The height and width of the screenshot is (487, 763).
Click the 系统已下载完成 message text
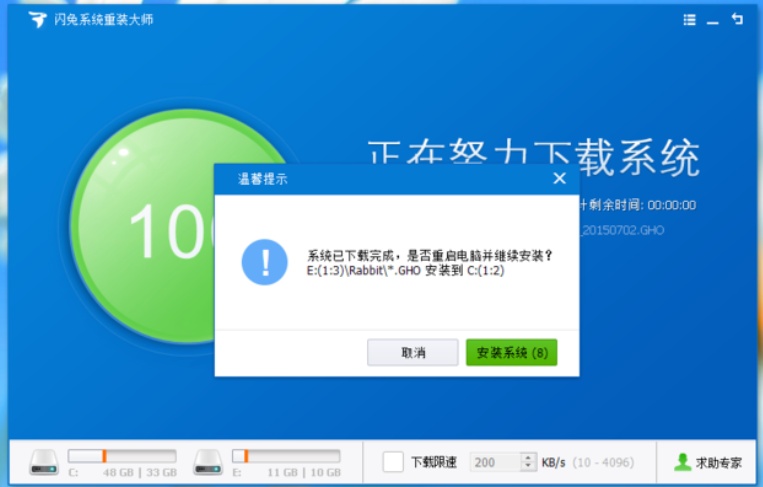(430, 255)
